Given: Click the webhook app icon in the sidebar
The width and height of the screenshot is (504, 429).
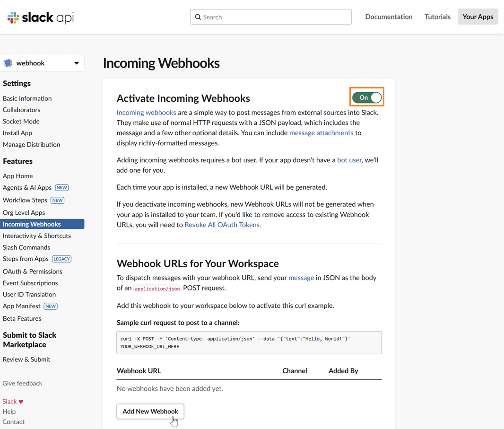Looking at the screenshot, I should click(8, 62).
